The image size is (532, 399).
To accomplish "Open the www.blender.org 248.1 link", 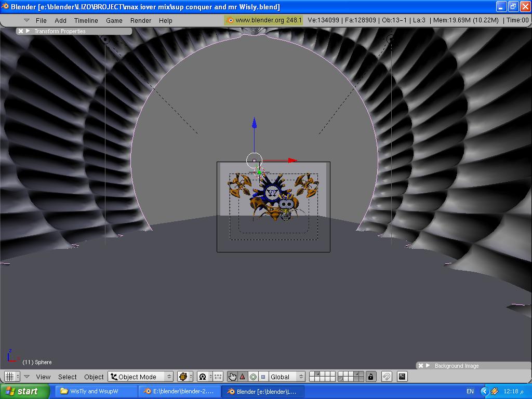I will [263, 20].
